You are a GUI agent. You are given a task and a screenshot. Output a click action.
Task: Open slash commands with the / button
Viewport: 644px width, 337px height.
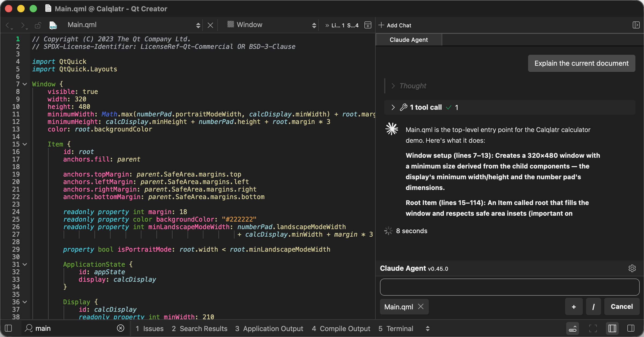coord(593,306)
